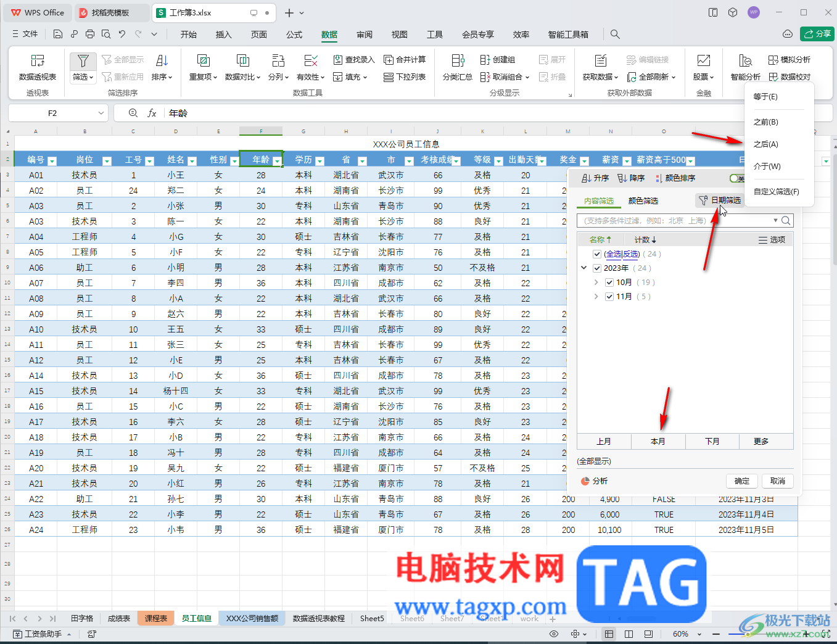This screenshot has height=644, width=837.
Task: Open the 公式 ribbon tab
Action: pos(294,35)
